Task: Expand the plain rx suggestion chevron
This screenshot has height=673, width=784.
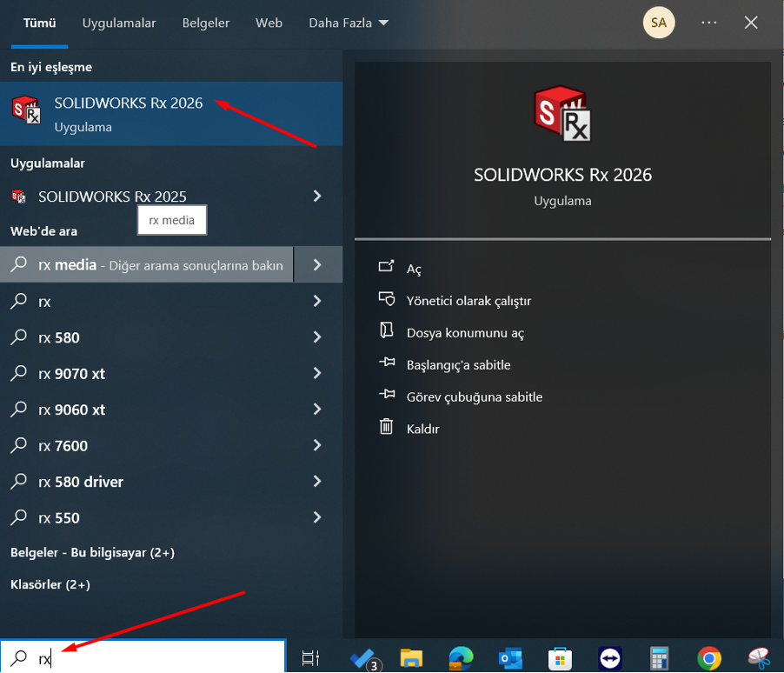Action: click(317, 301)
